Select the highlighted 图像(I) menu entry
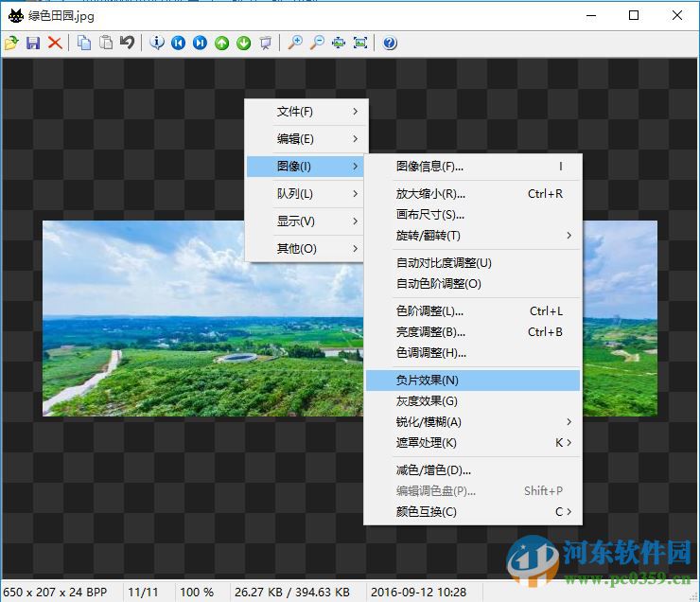The width and height of the screenshot is (700, 602). point(306,167)
